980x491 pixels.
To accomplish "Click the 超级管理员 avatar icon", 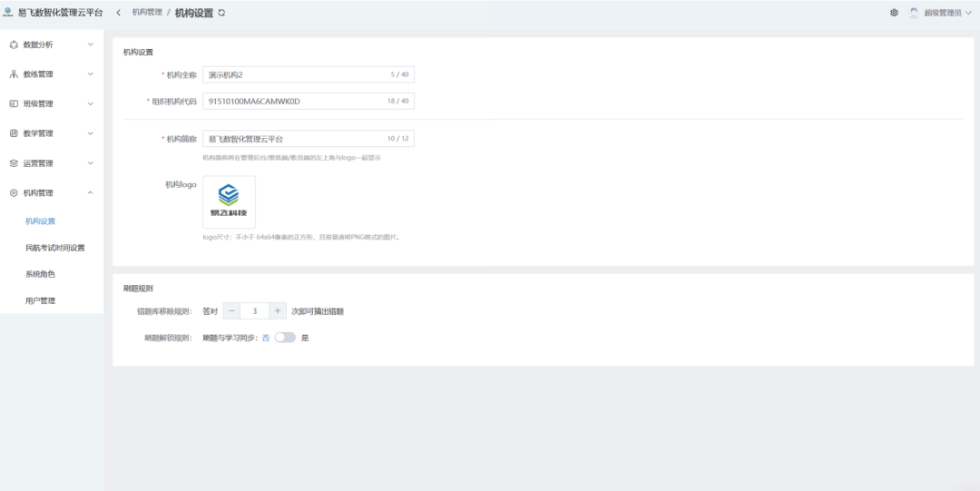I will pos(914,13).
